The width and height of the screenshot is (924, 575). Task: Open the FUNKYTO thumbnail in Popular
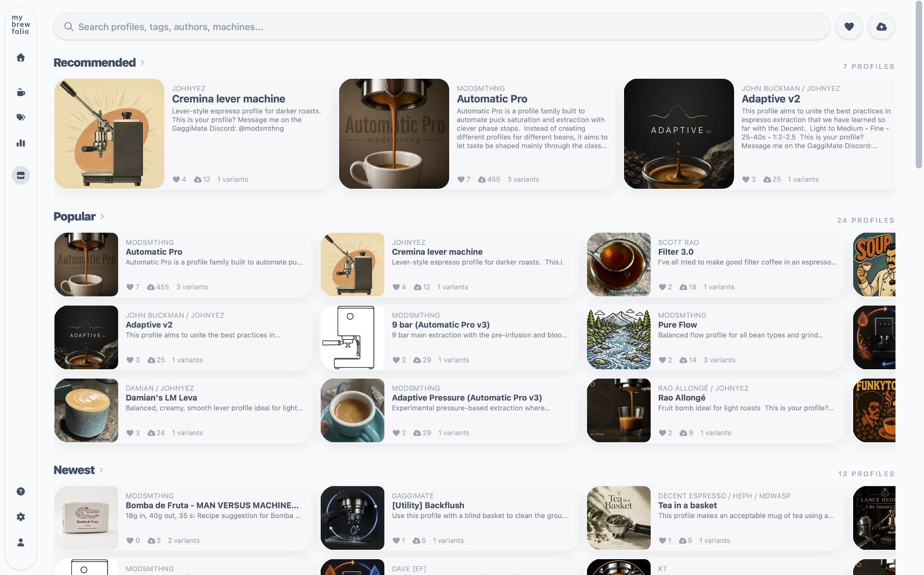[x=874, y=410]
